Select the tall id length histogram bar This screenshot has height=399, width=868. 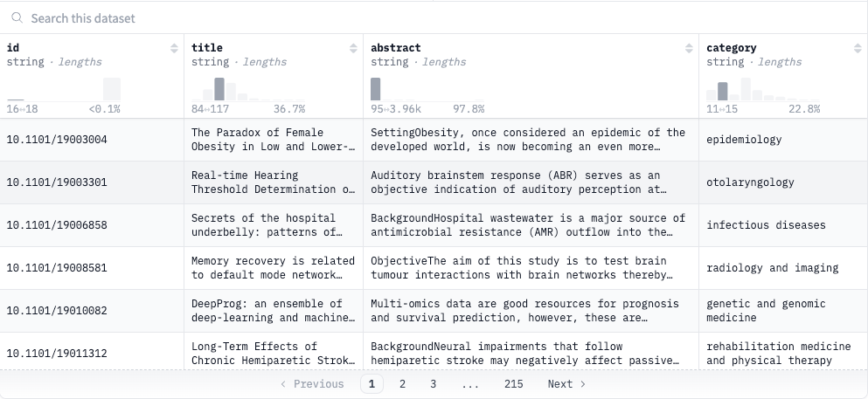pyautogui.click(x=112, y=89)
